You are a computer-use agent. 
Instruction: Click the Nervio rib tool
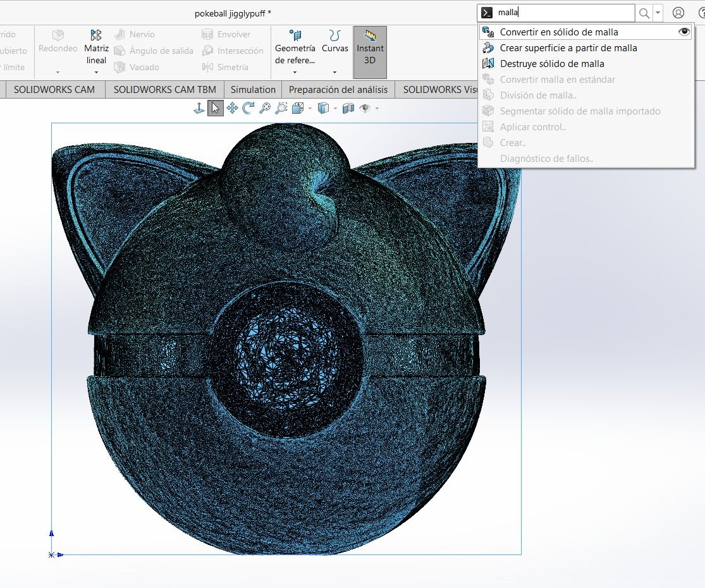pyautogui.click(x=135, y=34)
